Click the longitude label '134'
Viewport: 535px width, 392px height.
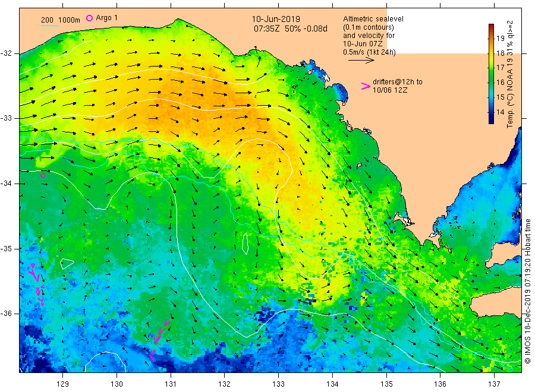pos(332,384)
